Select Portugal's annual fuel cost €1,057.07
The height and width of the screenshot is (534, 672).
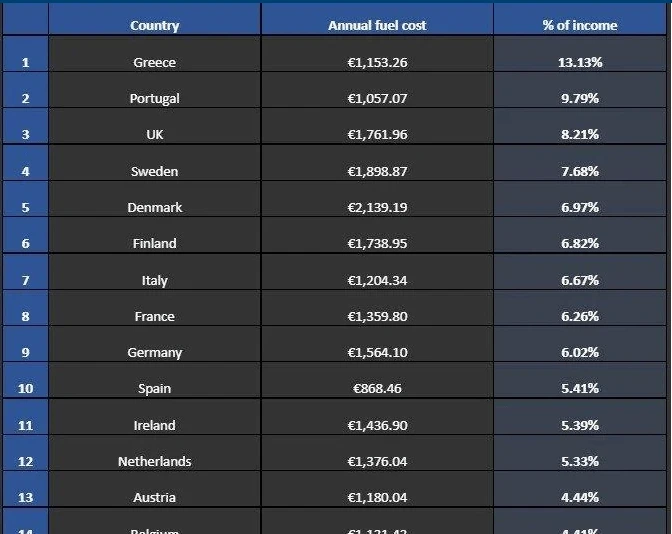377,98
